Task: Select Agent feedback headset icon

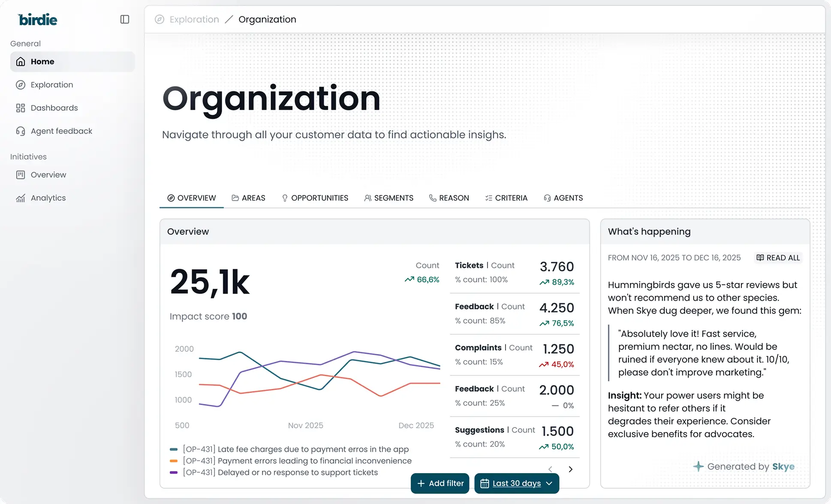Action: coord(21,131)
